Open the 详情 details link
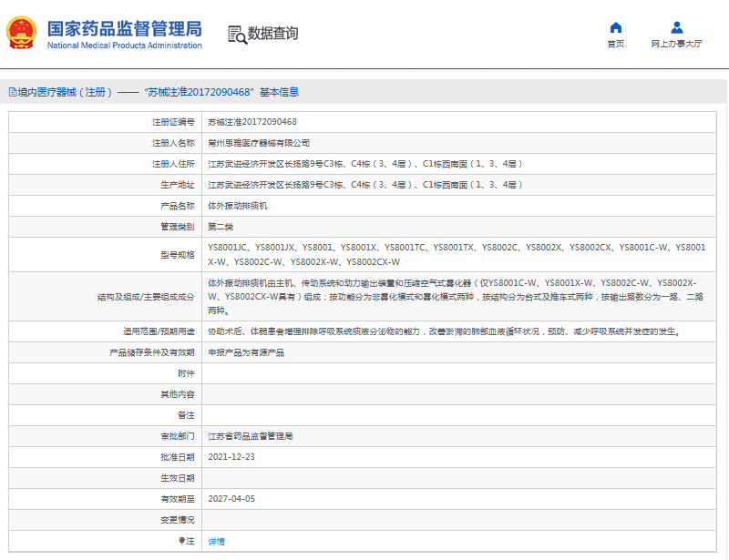The height and width of the screenshot is (560, 729). point(218,540)
